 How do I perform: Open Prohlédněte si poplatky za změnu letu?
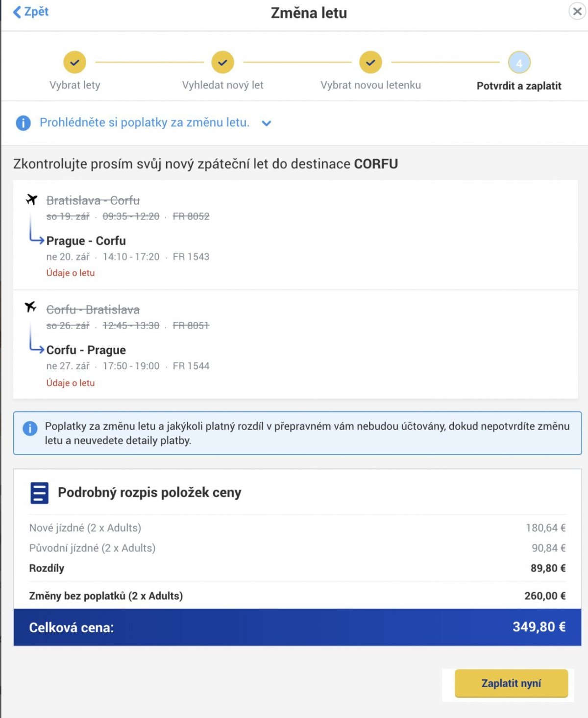(x=144, y=122)
